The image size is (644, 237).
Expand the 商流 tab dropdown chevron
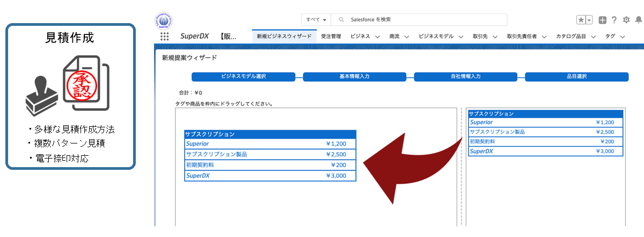click(x=406, y=37)
